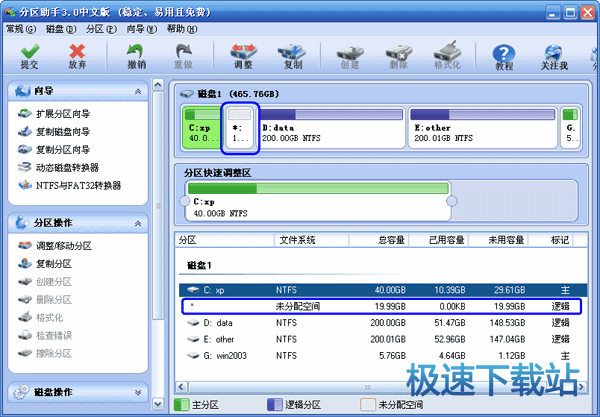Screen dimensions: 600x417
Task: Click the sidebar scroll down arrow
Action: click(x=158, y=403)
